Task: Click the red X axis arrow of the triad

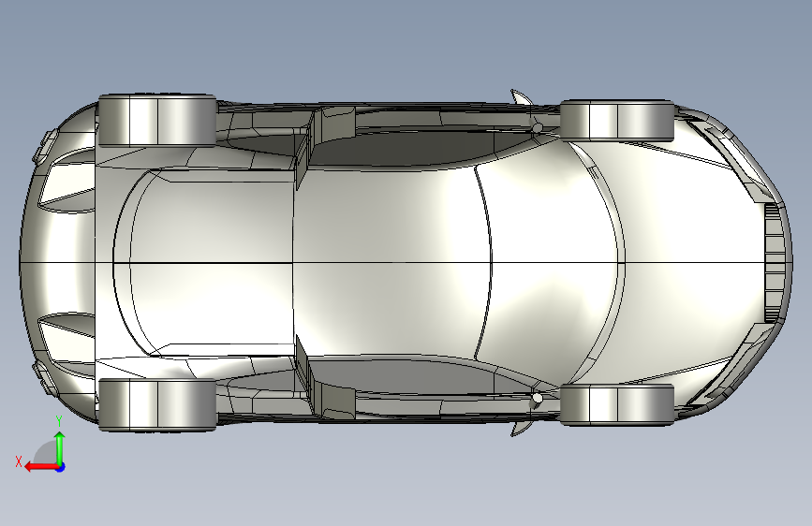Action: [40, 467]
